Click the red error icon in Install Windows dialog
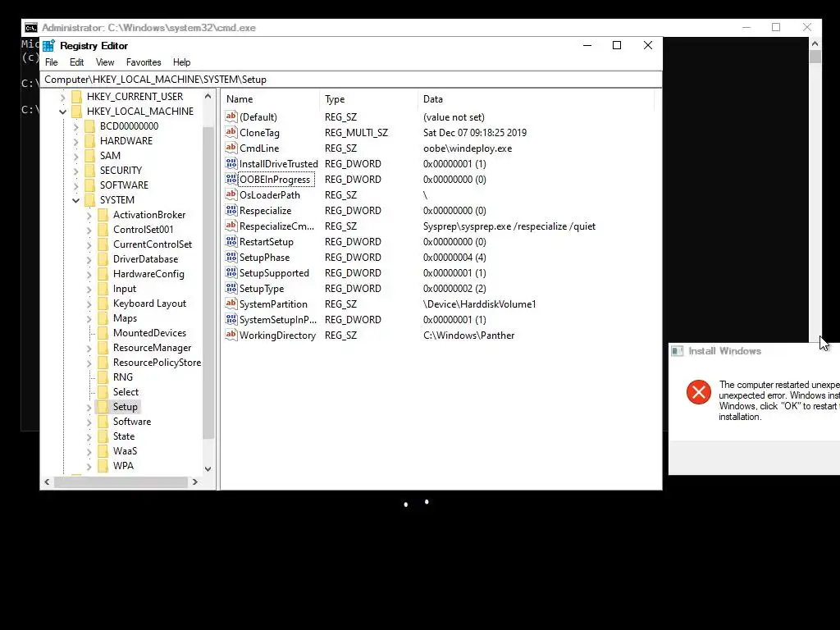The height and width of the screenshot is (630, 840). [x=699, y=391]
